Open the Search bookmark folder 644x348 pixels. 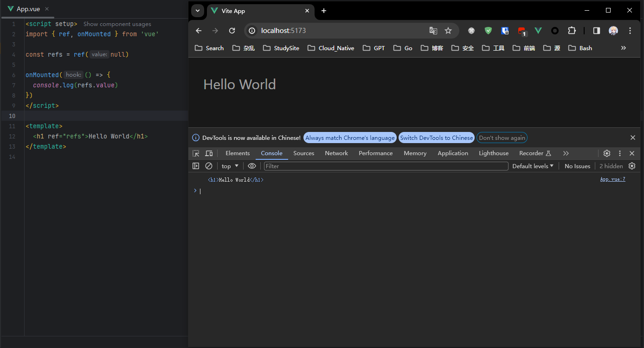pyautogui.click(x=209, y=48)
